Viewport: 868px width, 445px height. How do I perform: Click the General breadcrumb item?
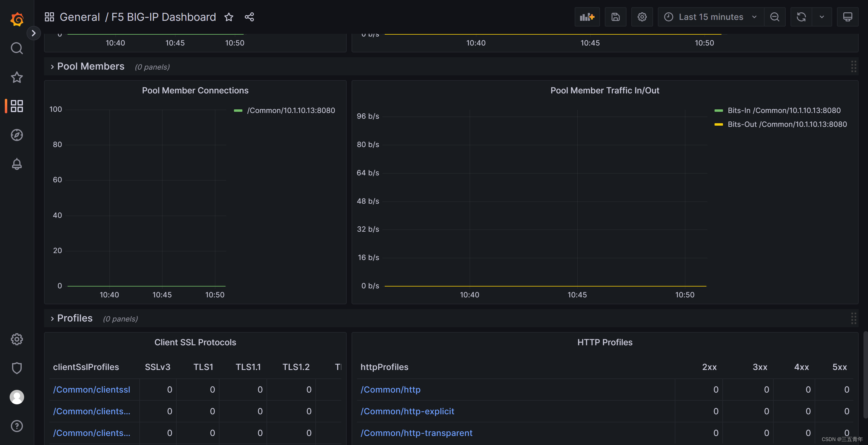pyautogui.click(x=80, y=17)
